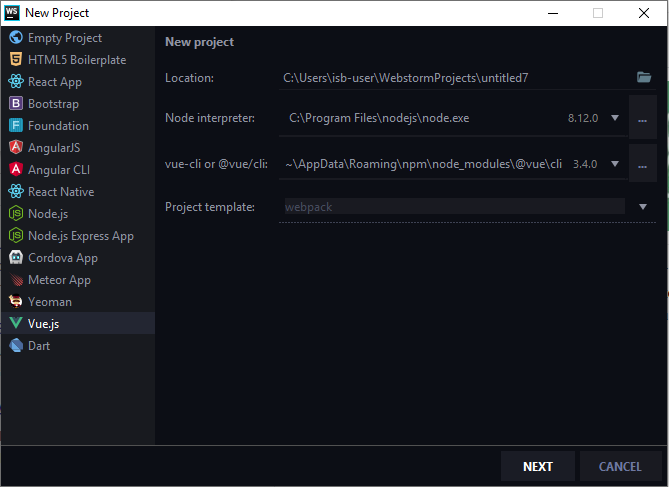Viewport: 669px width, 487px height.
Task: Click the React App atom icon
Action: (16, 82)
